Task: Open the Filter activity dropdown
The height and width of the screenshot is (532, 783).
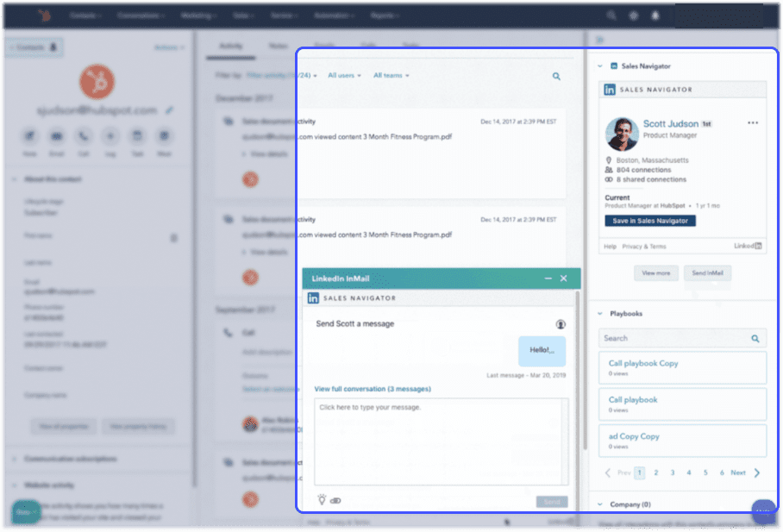Action: click(282, 75)
